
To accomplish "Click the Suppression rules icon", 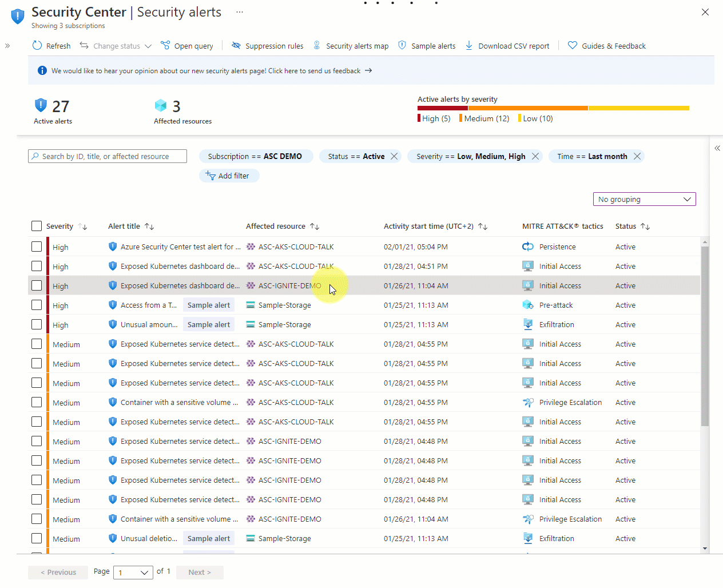I will (x=236, y=45).
